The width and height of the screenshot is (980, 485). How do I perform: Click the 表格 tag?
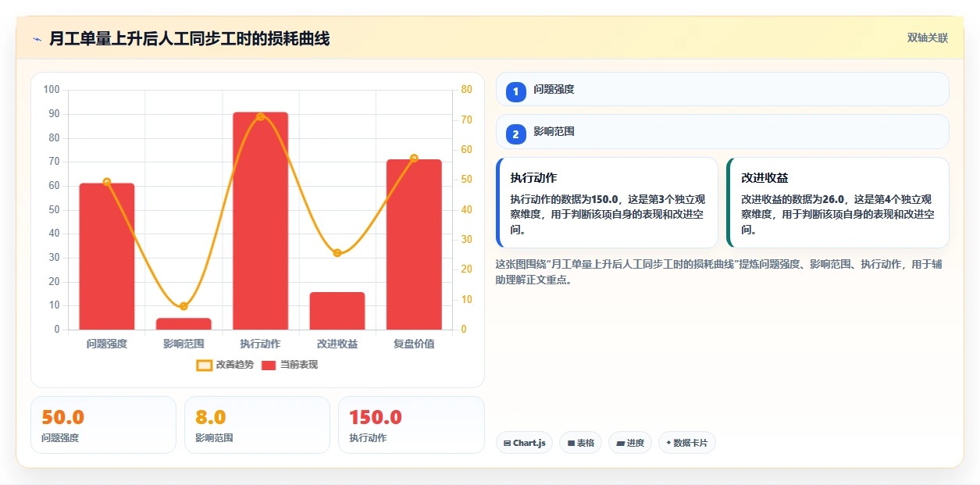[x=580, y=443]
